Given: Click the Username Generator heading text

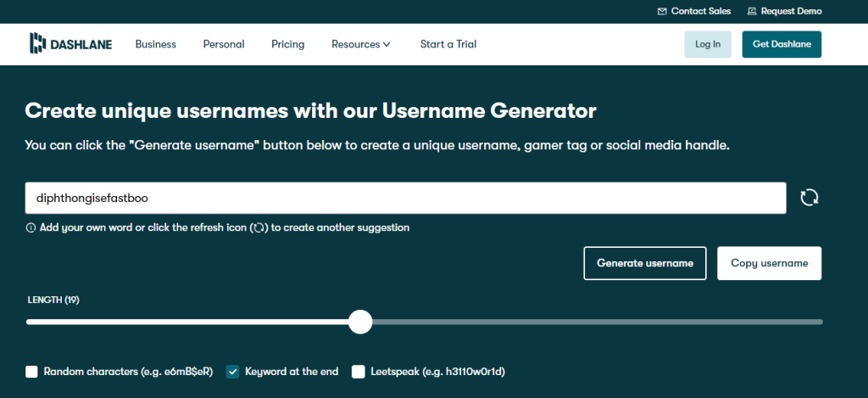Looking at the screenshot, I should [310, 111].
